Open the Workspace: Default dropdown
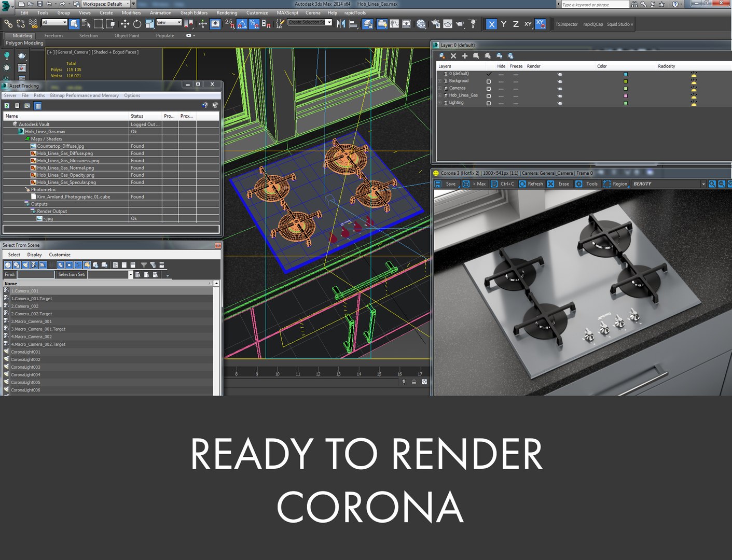732x560 pixels. tap(106, 4)
